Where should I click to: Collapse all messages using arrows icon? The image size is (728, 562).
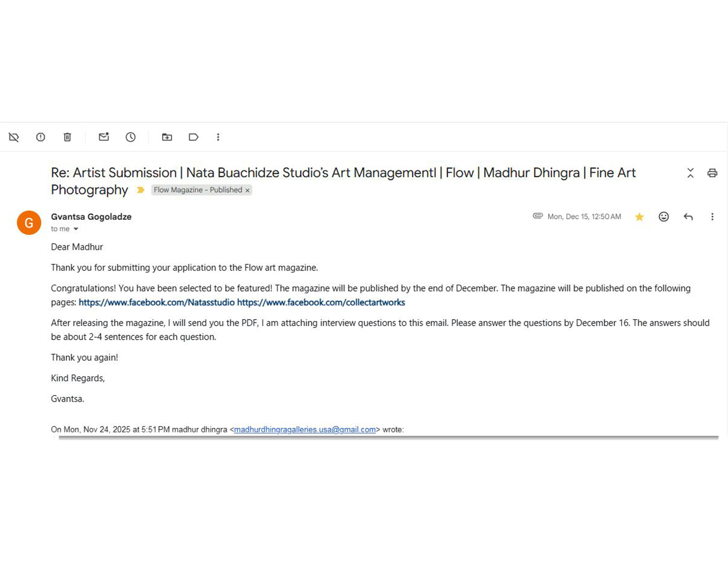click(x=690, y=173)
